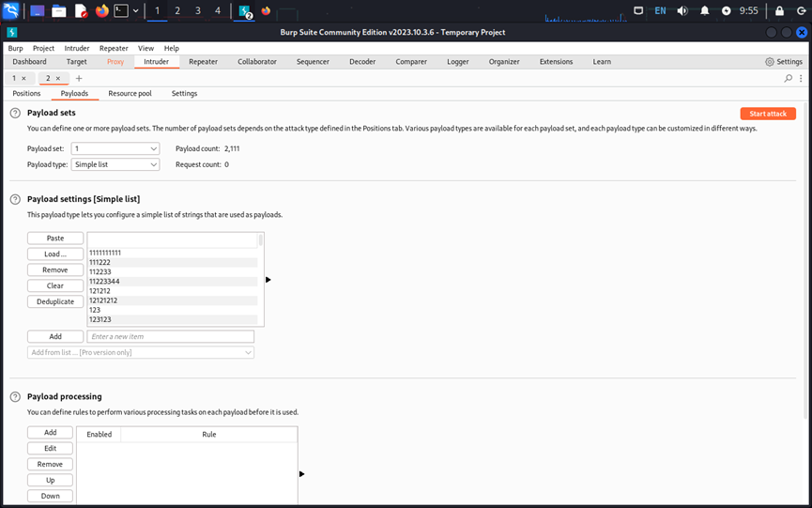Switch to the Dashboard tab

point(29,62)
